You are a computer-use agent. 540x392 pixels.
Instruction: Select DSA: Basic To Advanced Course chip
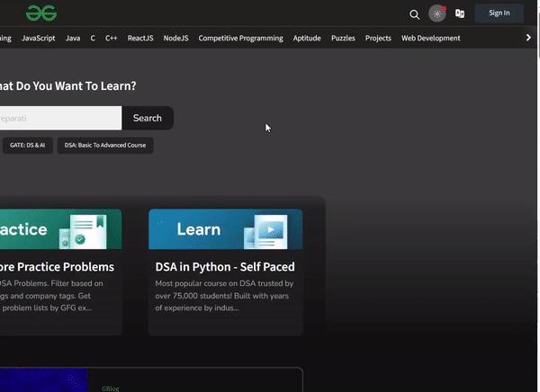point(105,146)
